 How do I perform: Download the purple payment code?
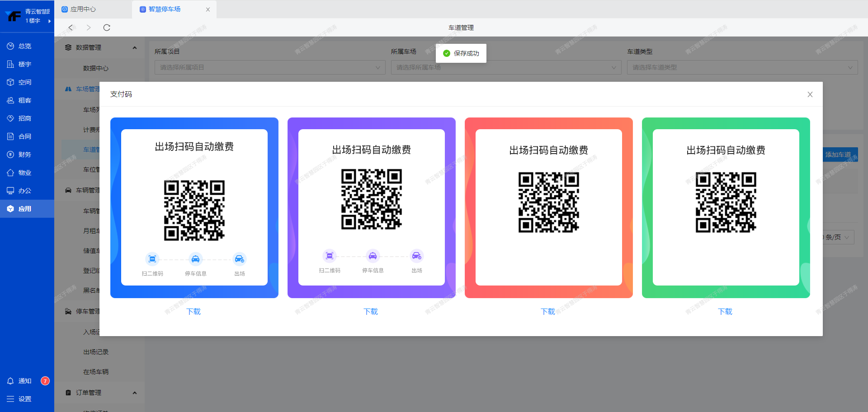pyautogui.click(x=371, y=312)
